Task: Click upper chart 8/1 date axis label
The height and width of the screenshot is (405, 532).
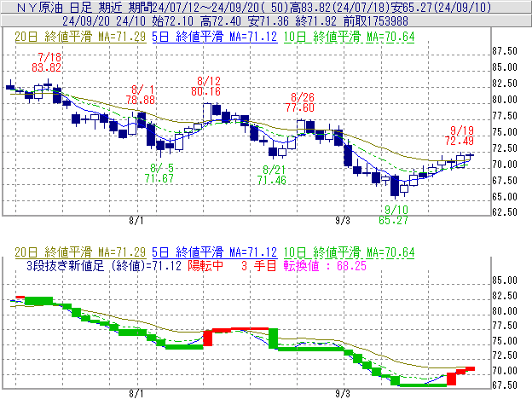Action: pos(136,221)
